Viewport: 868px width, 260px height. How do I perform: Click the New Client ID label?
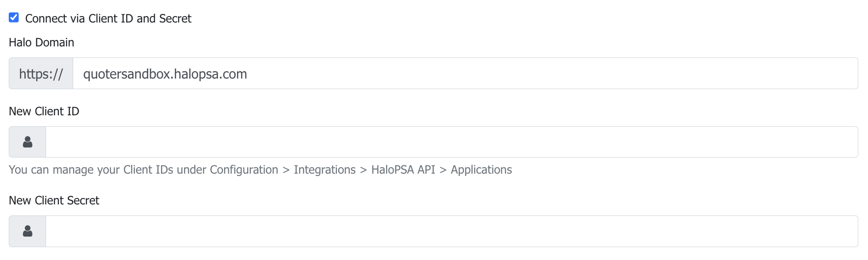[x=44, y=111]
